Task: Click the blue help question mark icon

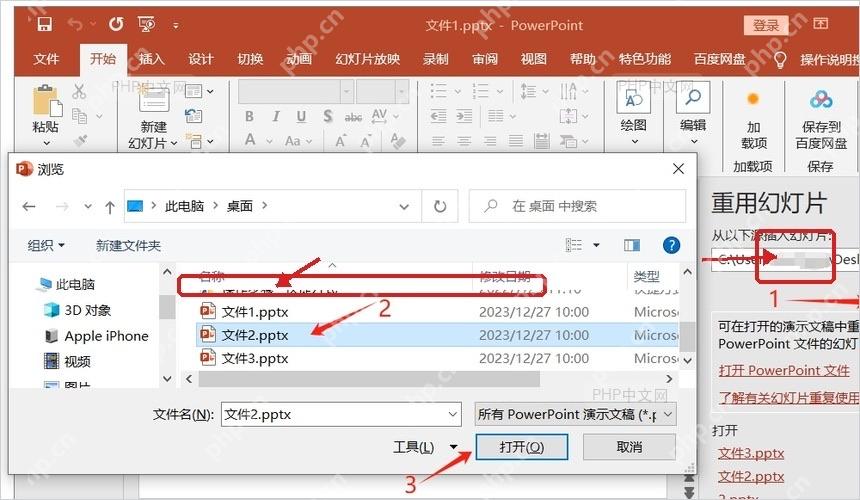Action: pos(671,245)
